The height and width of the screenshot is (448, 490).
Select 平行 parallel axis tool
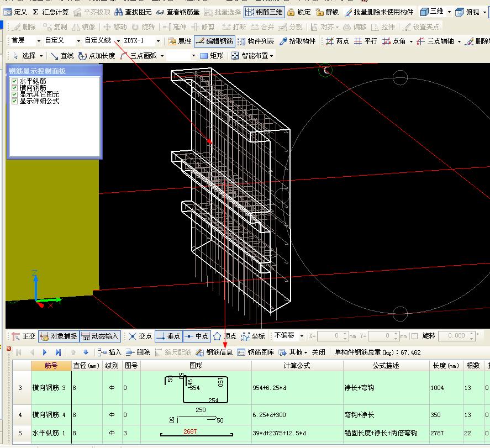coord(366,41)
